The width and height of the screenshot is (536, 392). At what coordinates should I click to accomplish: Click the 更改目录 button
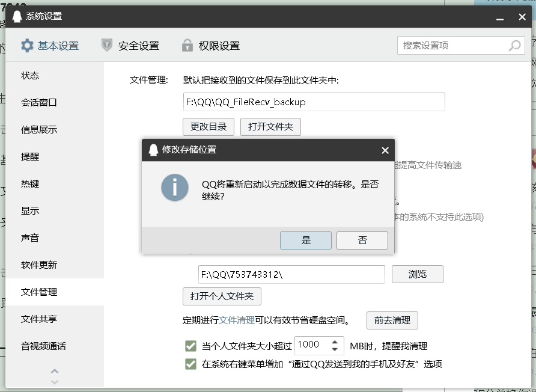point(209,127)
